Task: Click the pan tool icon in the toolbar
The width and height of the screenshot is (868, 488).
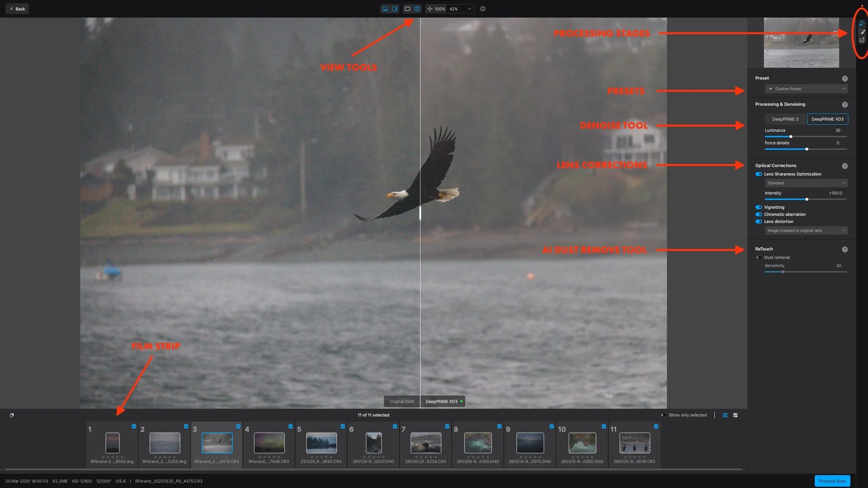Action: [430, 9]
